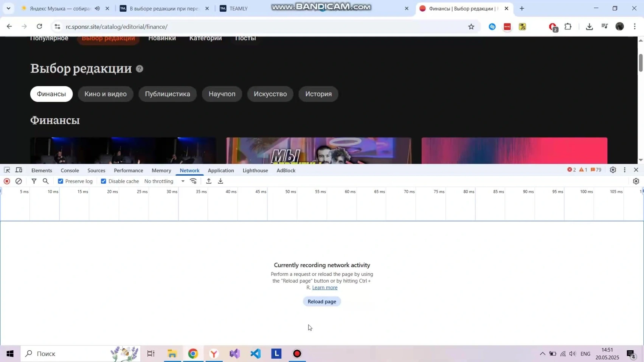Open the network search magnifier icon

[x=46, y=181]
